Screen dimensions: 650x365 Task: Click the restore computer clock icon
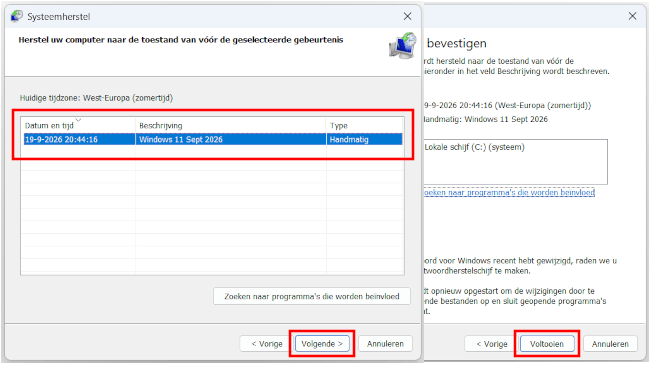point(403,46)
